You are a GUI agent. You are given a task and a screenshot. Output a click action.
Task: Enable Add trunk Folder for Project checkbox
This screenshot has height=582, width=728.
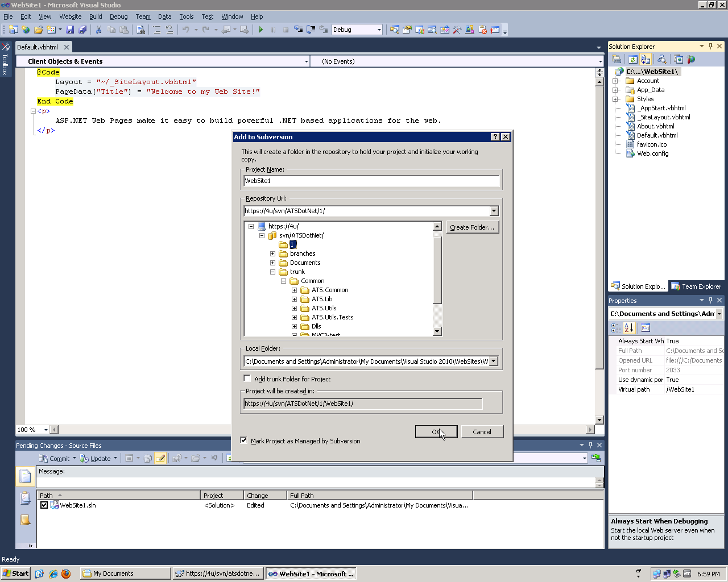[x=247, y=379]
